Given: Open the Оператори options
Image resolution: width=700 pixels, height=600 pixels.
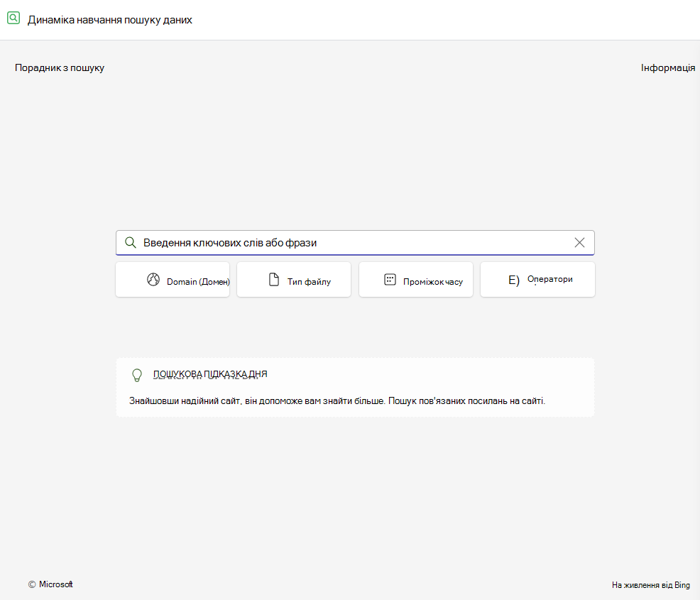Looking at the screenshot, I should (x=537, y=280).
